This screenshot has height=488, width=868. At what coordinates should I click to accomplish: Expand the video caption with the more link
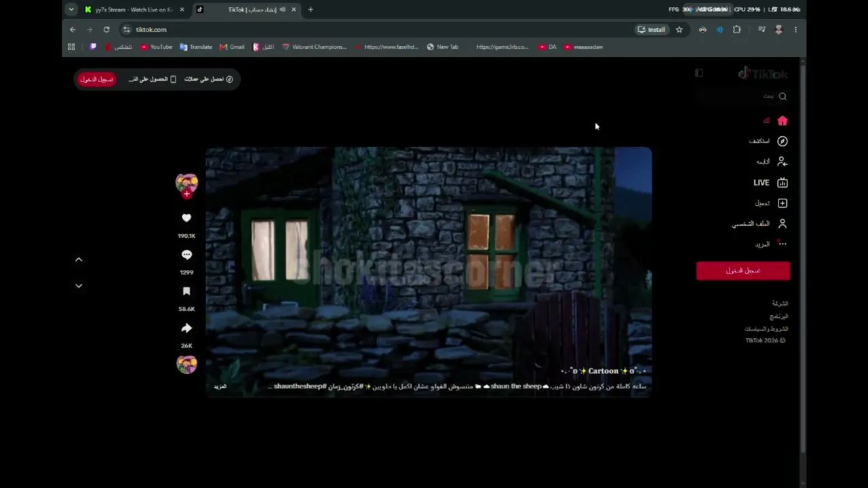pyautogui.click(x=220, y=386)
